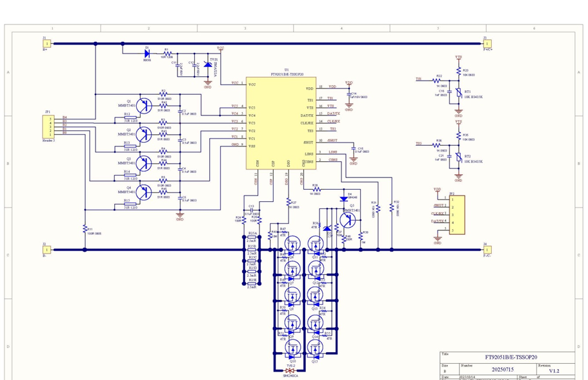588x380 pixels.
Task: Click transistor Q3 MMBT5401 symbol
Action: point(144,163)
